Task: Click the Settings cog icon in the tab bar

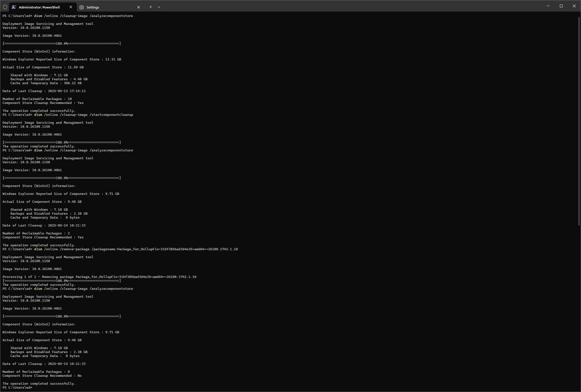Action: [82, 7]
